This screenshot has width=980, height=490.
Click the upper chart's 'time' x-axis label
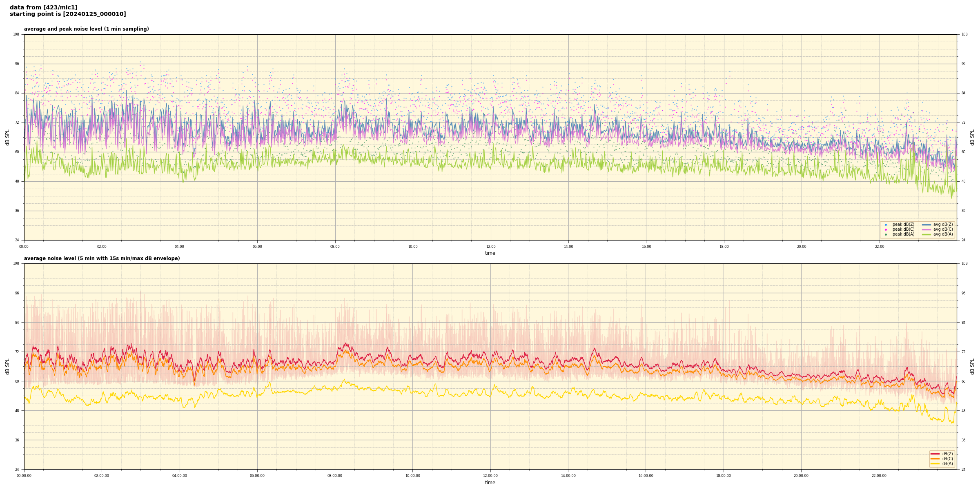coord(490,253)
